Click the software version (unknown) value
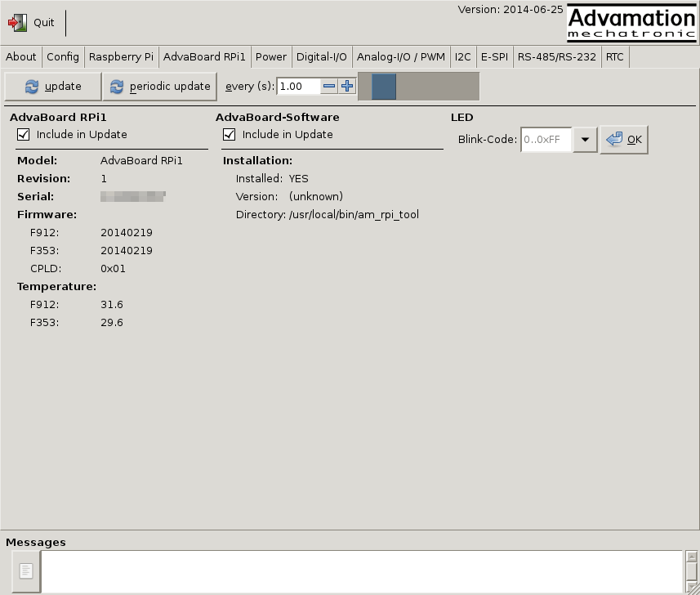This screenshot has width=700, height=595. tap(316, 196)
